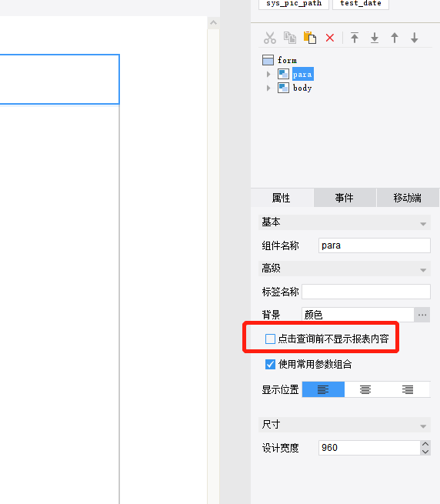Click the body component icon in tree

click(283, 88)
